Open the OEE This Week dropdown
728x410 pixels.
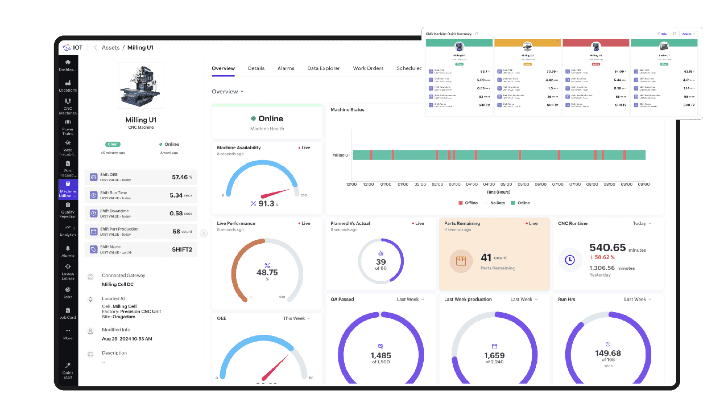[x=297, y=318]
